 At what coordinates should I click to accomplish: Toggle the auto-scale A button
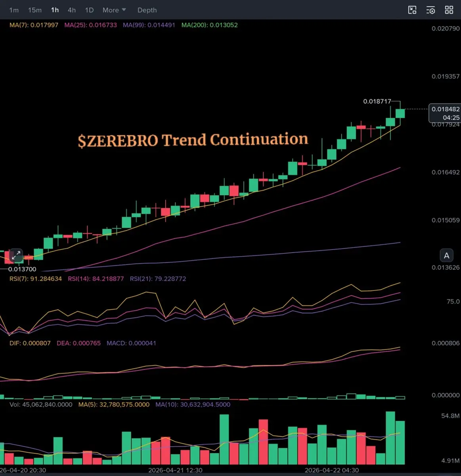pyautogui.click(x=446, y=255)
